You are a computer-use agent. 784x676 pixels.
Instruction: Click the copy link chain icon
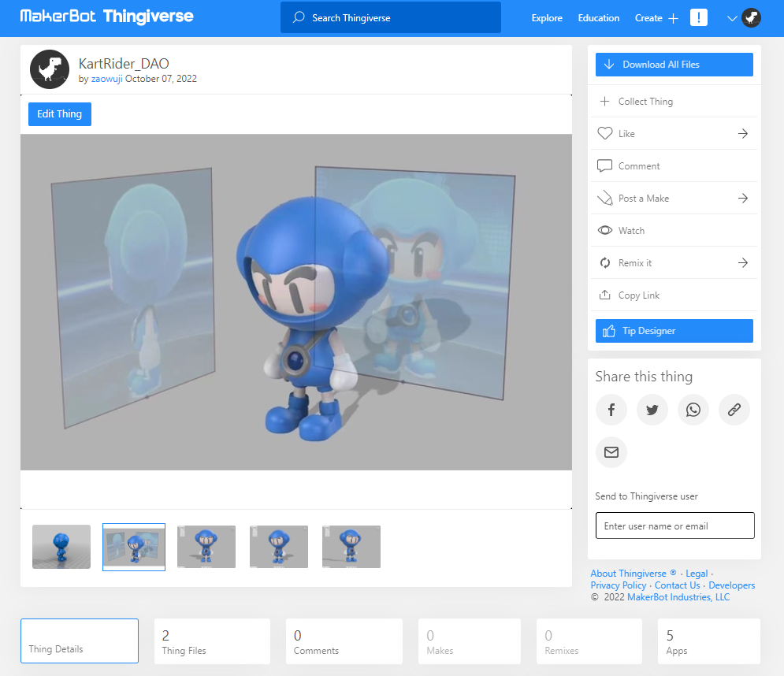click(734, 410)
